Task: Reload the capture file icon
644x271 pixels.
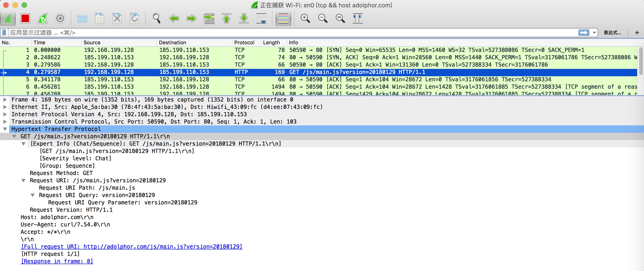Action: [x=135, y=19]
